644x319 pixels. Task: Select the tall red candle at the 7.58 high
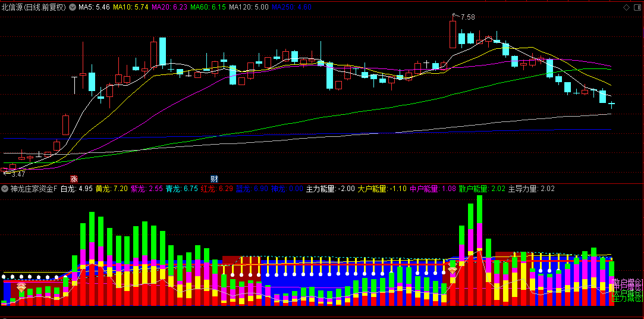pos(453,35)
